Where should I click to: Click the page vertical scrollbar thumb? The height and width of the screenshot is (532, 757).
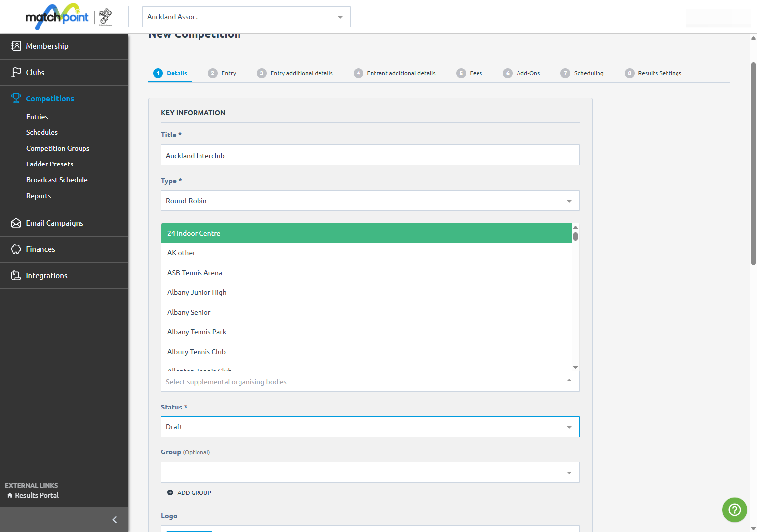click(x=753, y=164)
